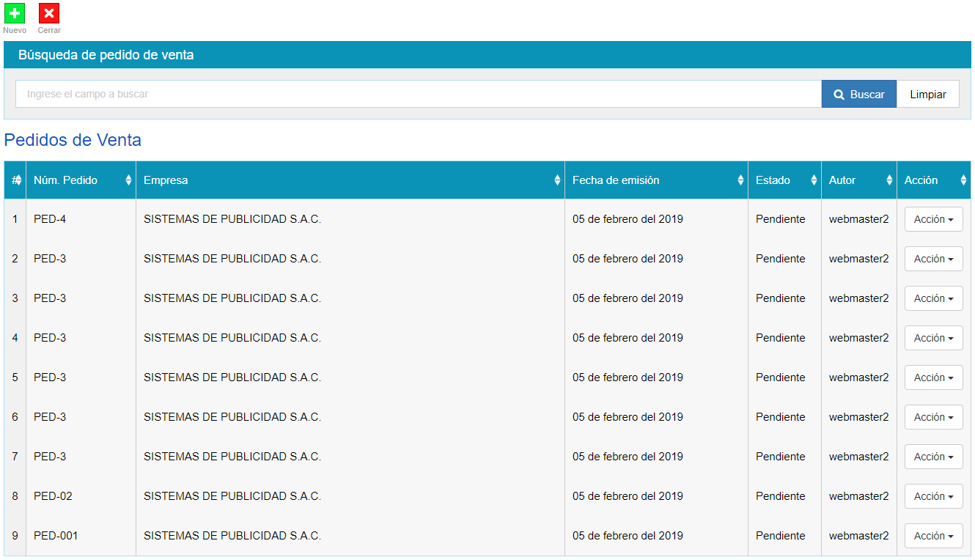Select the row 1 SISTEMAS DE PUBLICIDAD cell
The height and width of the screenshot is (560, 975).
click(x=232, y=219)
